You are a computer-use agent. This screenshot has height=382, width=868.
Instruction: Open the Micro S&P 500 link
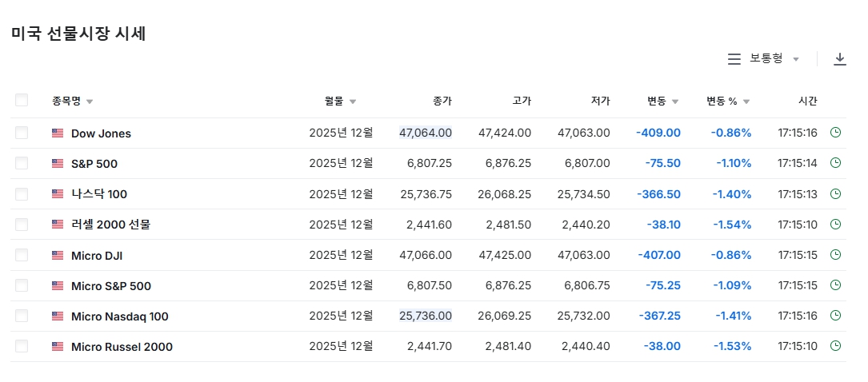pyautogui.click(x=110, y=286)
